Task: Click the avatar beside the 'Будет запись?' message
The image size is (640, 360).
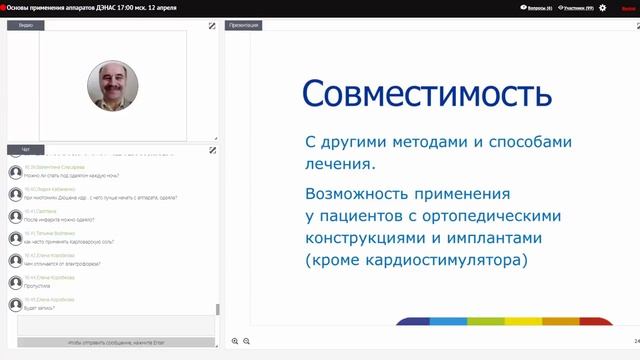Action: pos(16,304)
